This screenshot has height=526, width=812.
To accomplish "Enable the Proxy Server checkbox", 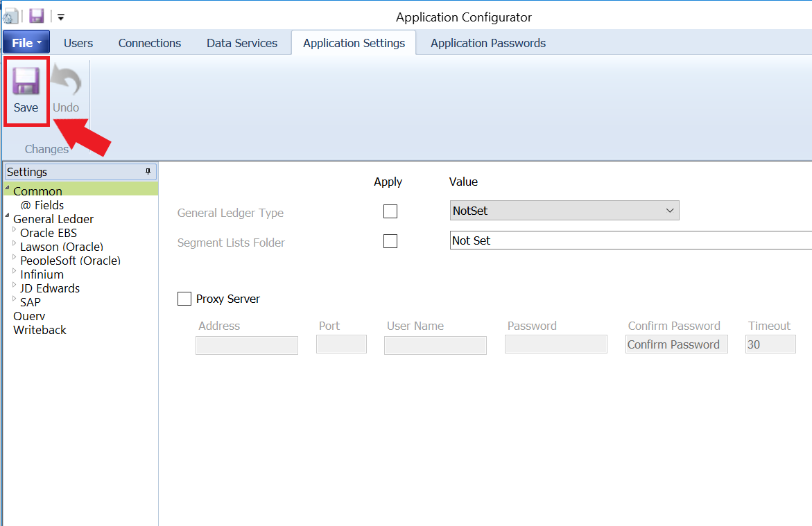I will [184, 298].
